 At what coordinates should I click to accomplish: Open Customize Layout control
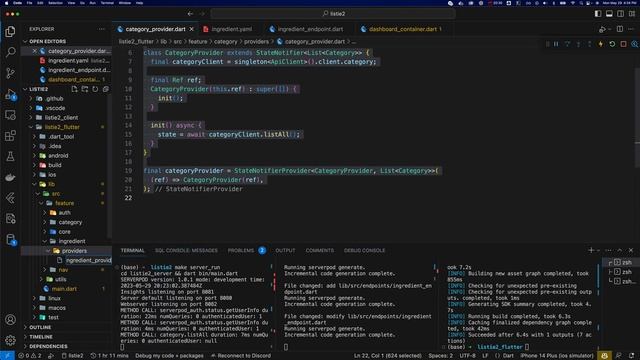pyautogui.click(x=632, y=13)
